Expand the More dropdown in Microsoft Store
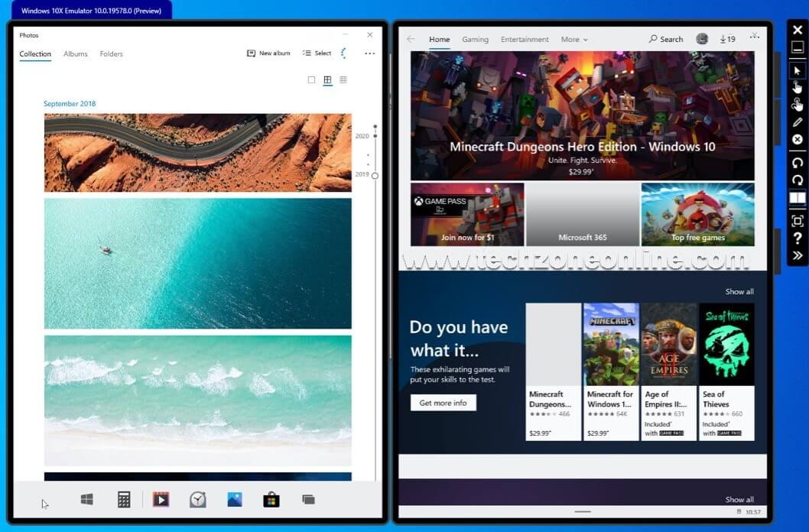 coord(574,39)
